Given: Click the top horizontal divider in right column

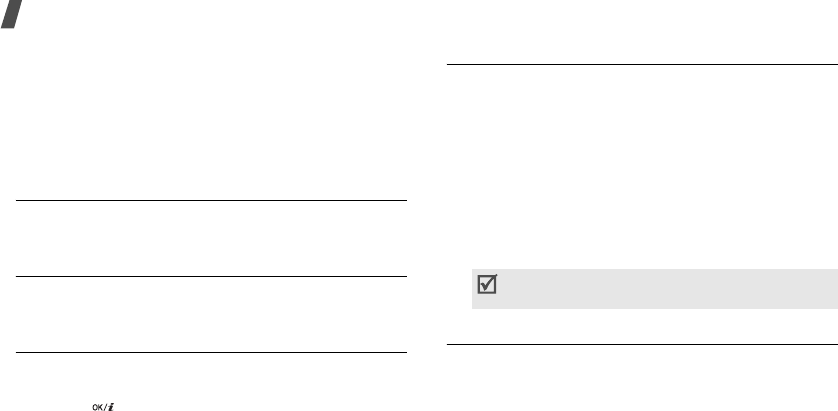Looking at the screenshot, I should 642,66.
